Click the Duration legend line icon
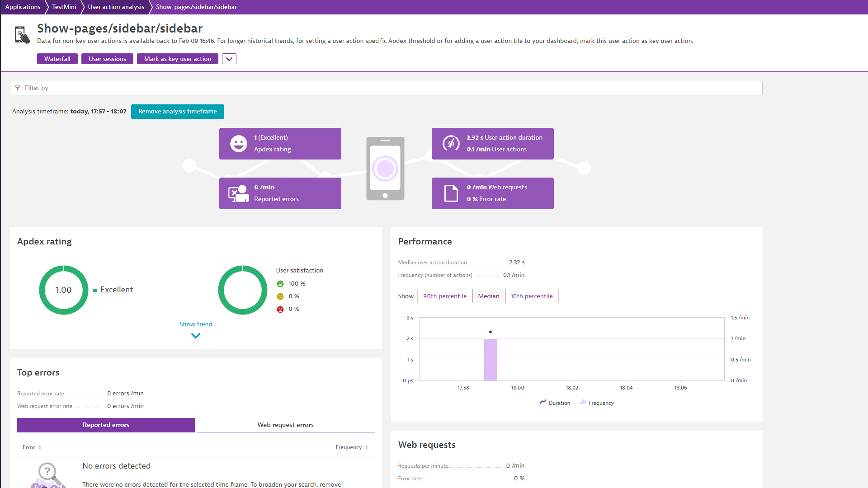Viewport: 868px width, 488px height. click(542, 402)
